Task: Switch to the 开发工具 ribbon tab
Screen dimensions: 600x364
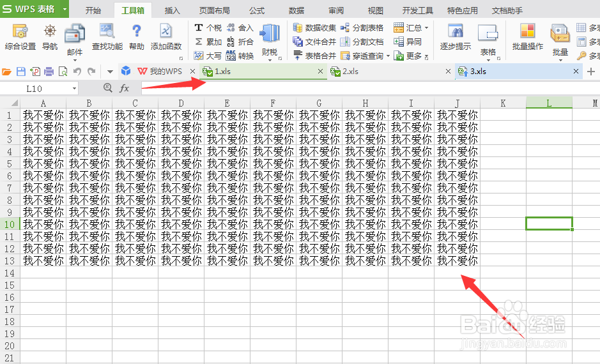Action: tap(418, 10)
